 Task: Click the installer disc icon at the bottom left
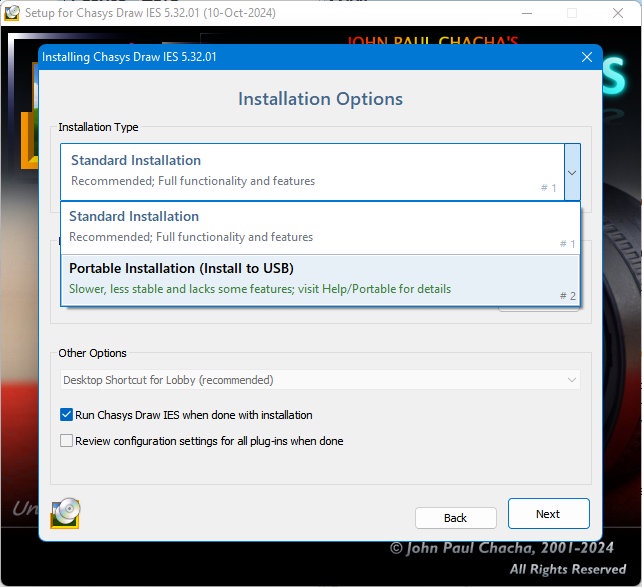(x=65, y=513)
